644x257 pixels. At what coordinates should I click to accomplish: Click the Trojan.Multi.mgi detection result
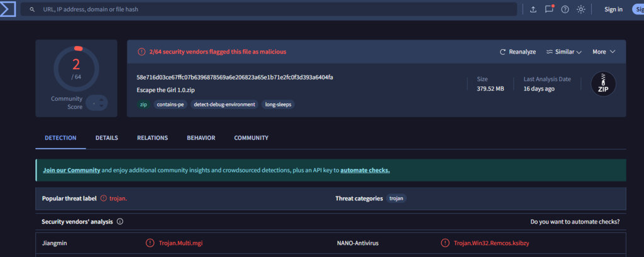click(180, 243)
